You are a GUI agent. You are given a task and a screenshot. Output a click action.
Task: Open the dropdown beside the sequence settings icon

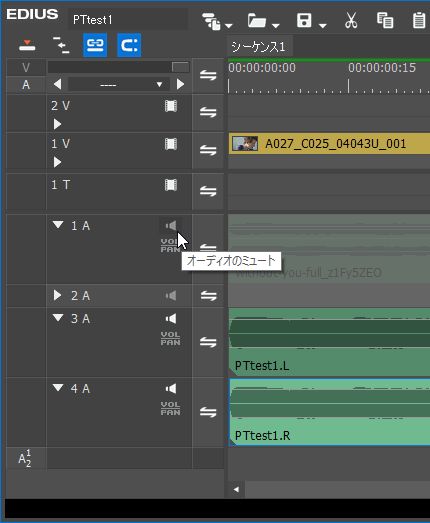tap(229, 26)
